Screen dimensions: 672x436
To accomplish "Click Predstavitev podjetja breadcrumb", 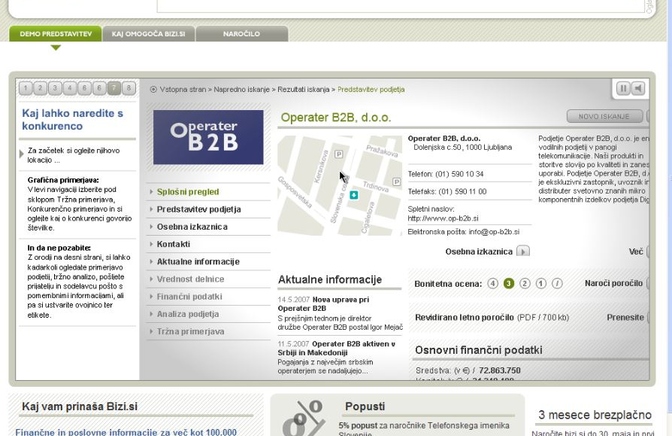I will pyautogui.click(x=371, y=90).
